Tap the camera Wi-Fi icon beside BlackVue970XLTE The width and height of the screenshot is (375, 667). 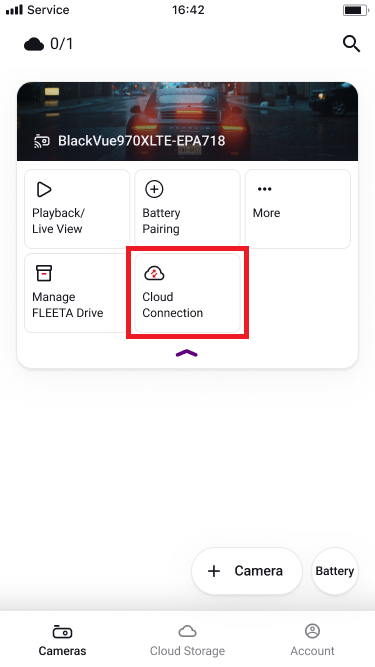click(42, 141)
